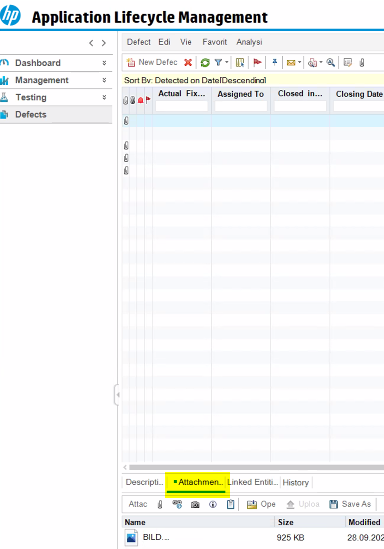Switch to the Attachments tab
Screen dimensions: 384x549
(x=198, y=482)
